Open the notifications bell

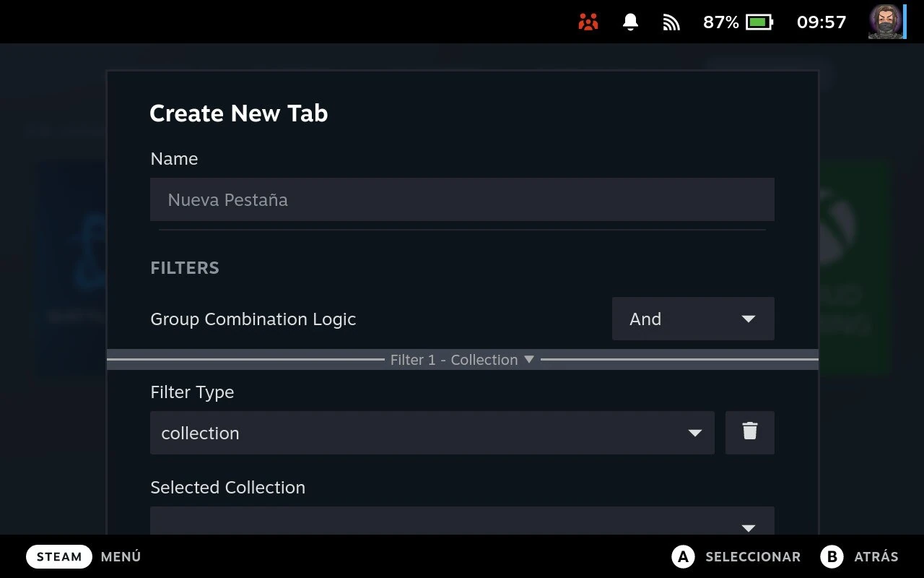pos(629,22)
